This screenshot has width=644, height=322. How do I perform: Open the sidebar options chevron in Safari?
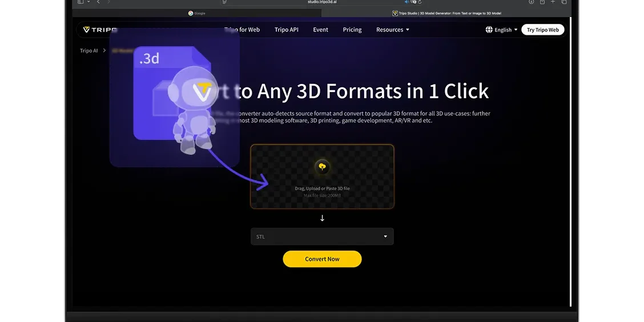tap(88, 2)
